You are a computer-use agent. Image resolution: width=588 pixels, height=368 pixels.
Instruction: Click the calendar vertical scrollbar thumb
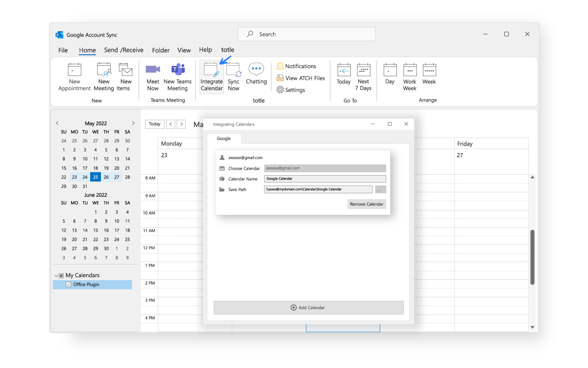click(533, 258)
